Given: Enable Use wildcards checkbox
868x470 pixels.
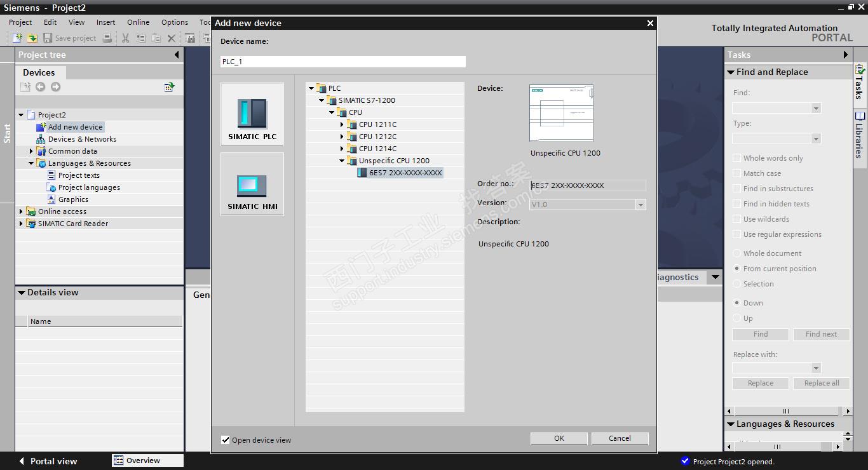Looking at the screenshot, I should [736, 219].
